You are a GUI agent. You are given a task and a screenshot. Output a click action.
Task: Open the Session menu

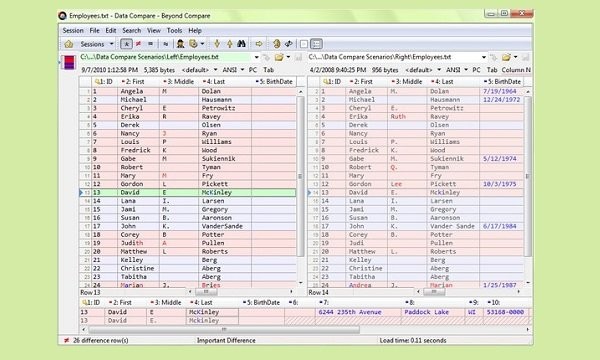pyautogui.click(x=73, y=31)
